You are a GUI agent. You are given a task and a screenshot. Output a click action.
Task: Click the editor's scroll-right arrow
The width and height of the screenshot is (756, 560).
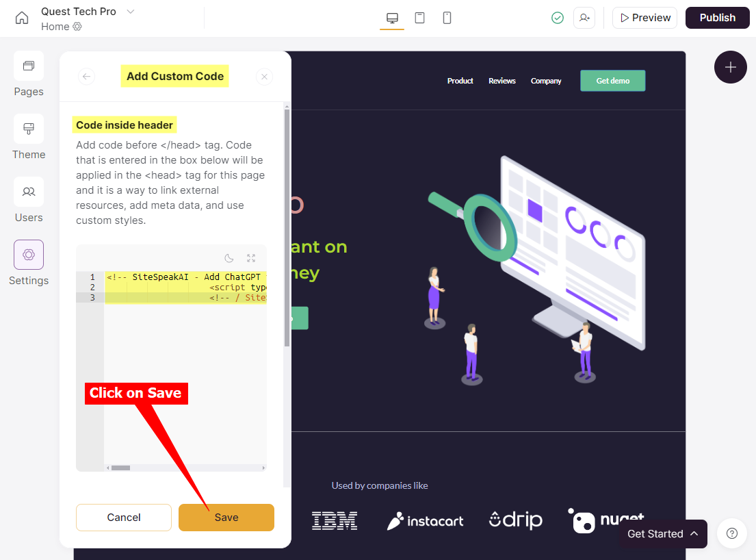[263, 468]
